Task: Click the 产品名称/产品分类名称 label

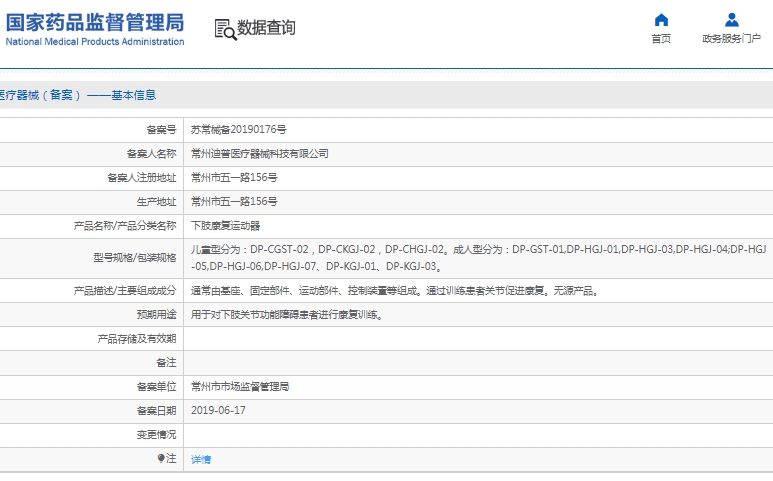Action: pos(125,226)
